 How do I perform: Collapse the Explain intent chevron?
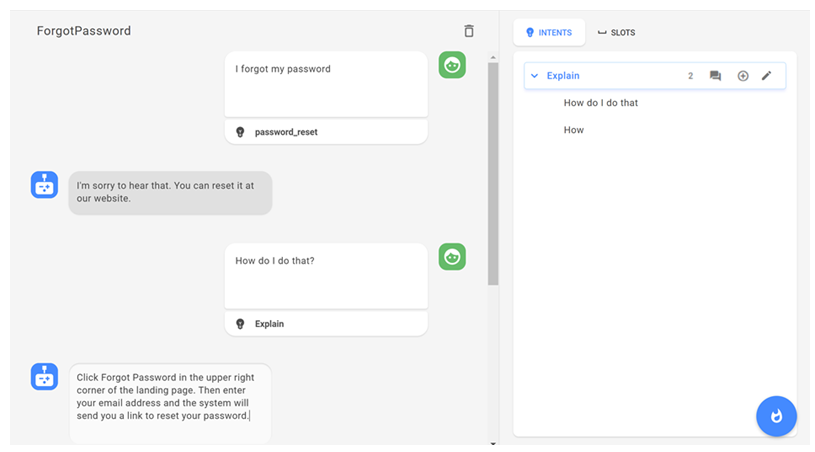[x=534, y=76]
